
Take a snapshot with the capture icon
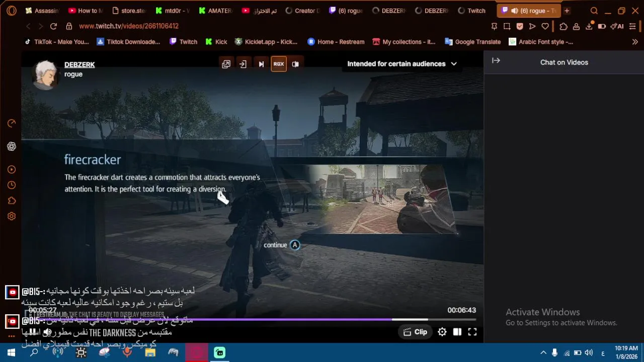tap(507, 26)
